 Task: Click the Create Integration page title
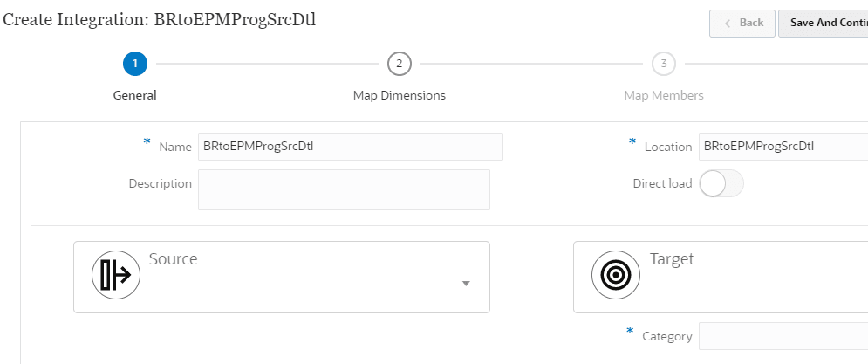pyautogui.click(x=160, y=20)
